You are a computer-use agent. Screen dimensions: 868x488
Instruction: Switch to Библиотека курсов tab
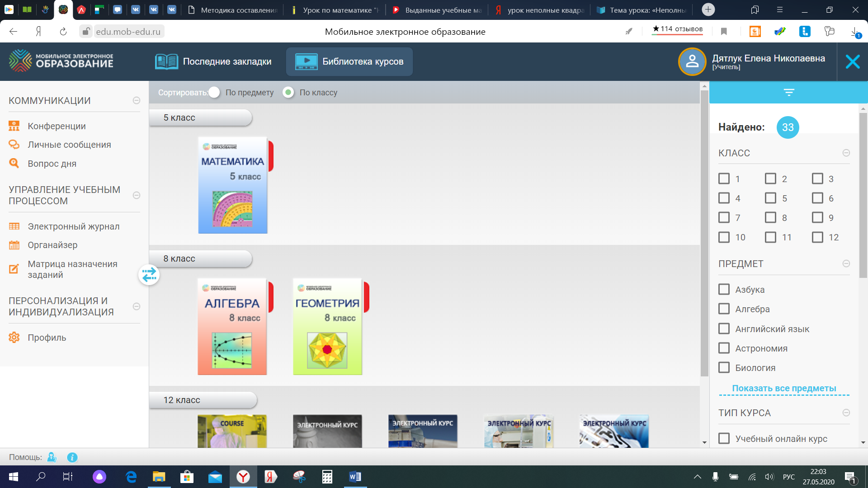349,61
